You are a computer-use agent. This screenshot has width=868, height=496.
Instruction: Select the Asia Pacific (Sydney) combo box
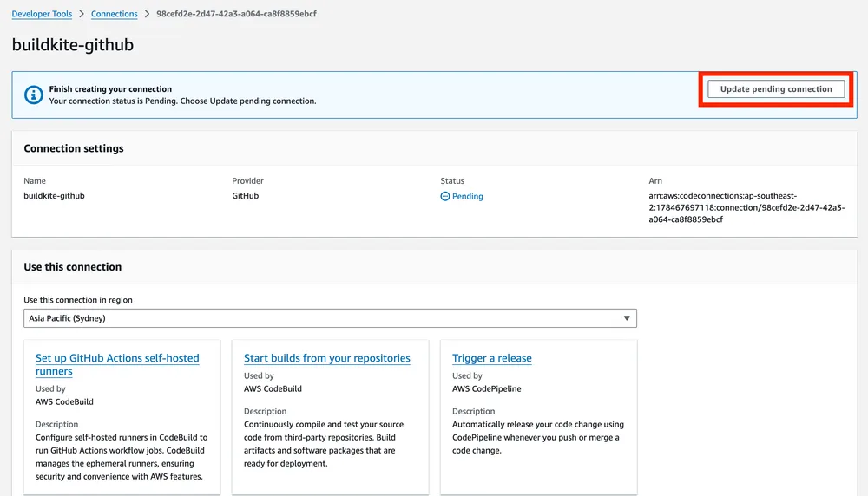coord(330,318)
